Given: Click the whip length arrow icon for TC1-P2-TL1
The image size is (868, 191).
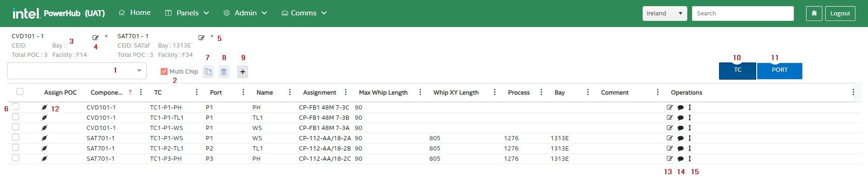Looking at the screenshot, I should click(690, 149).
